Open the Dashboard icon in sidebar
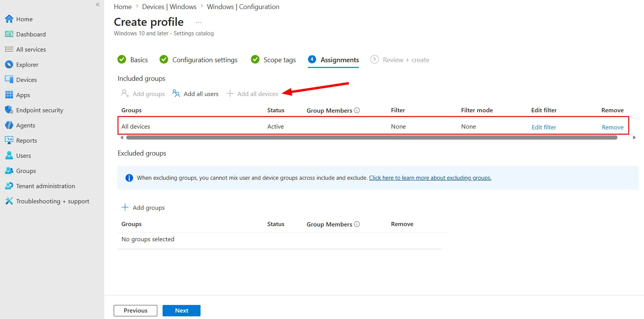 pyautogui.click(x=9, y=34)
